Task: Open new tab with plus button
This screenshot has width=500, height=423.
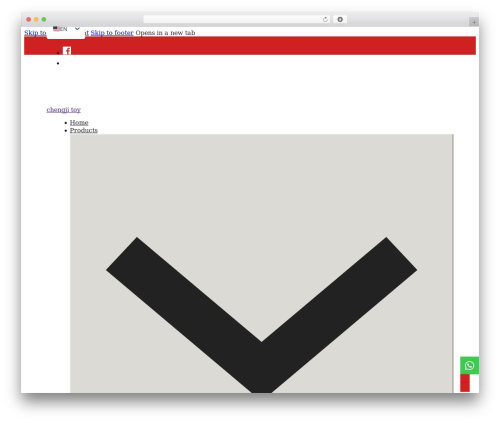Action: point(474,22)
